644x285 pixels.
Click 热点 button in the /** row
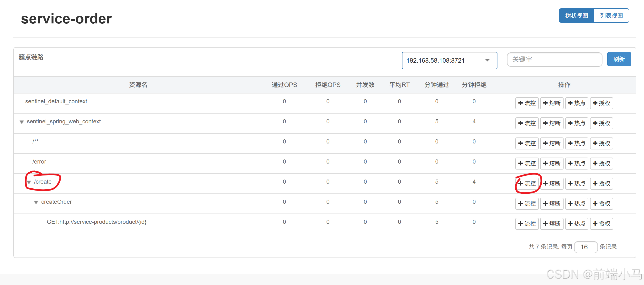pos(576,143)
